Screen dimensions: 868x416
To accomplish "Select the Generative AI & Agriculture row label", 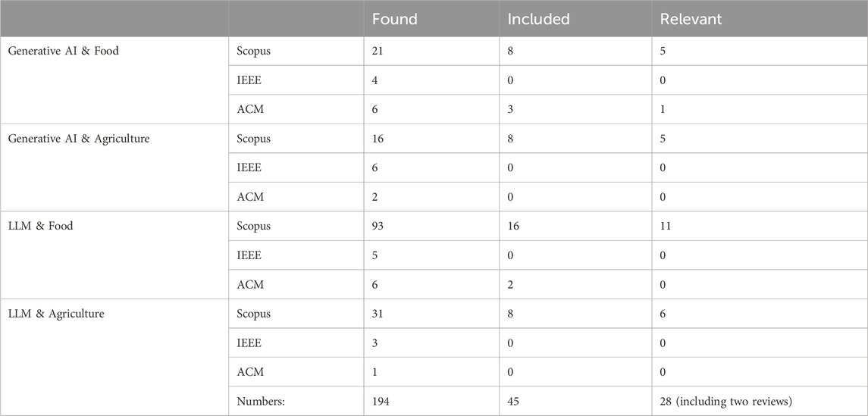I will (x=78, y=139).
